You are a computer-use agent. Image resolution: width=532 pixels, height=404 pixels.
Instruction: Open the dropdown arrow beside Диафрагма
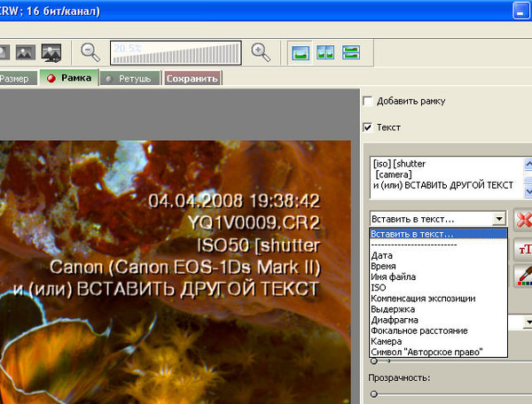528,322
